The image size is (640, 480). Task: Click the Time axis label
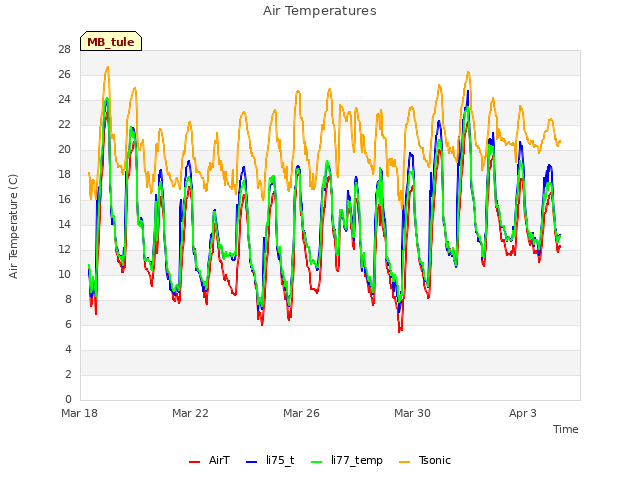pos(566,429)
